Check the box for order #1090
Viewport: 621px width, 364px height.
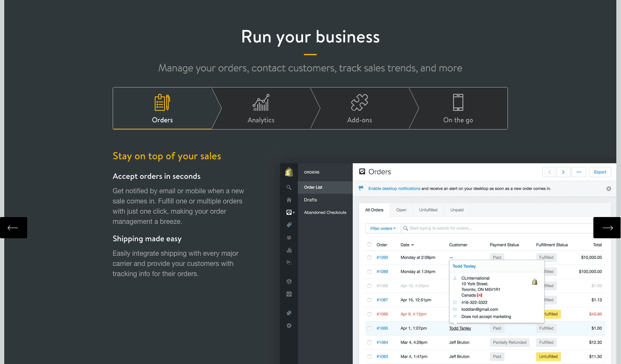pos(369,257)
